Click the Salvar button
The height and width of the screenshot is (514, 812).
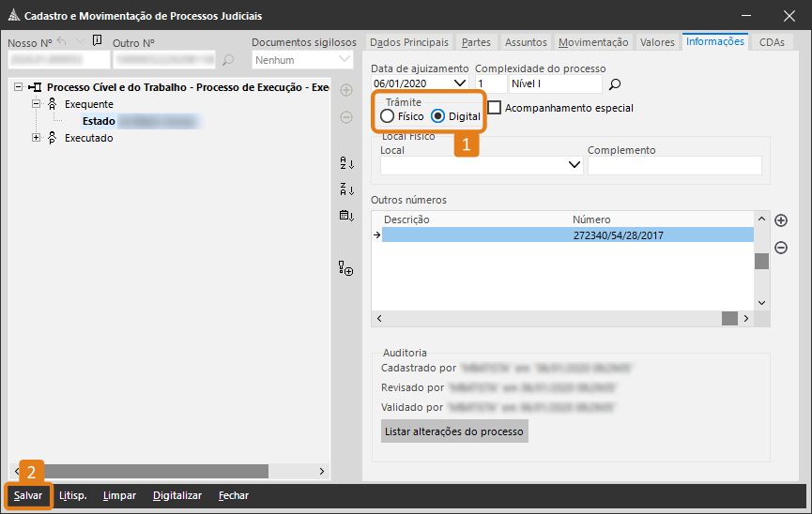pyautogui.click(x=28, y=495)
